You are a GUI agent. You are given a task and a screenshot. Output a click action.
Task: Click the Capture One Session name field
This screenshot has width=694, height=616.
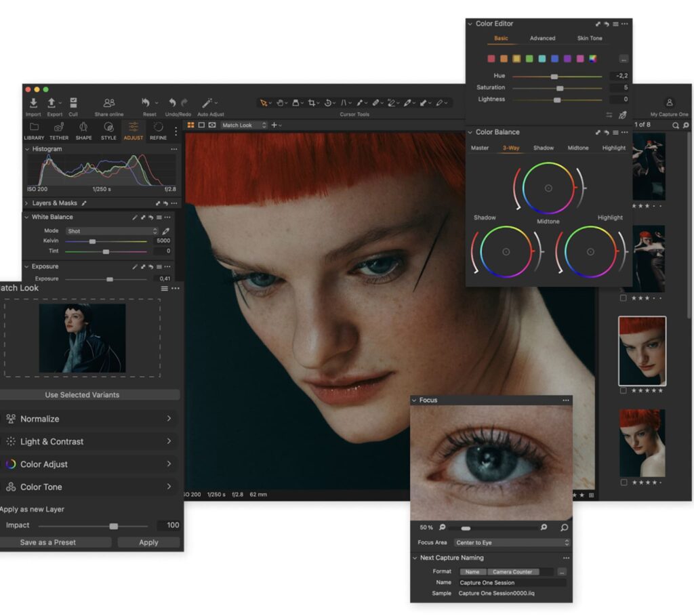(510, 583)
